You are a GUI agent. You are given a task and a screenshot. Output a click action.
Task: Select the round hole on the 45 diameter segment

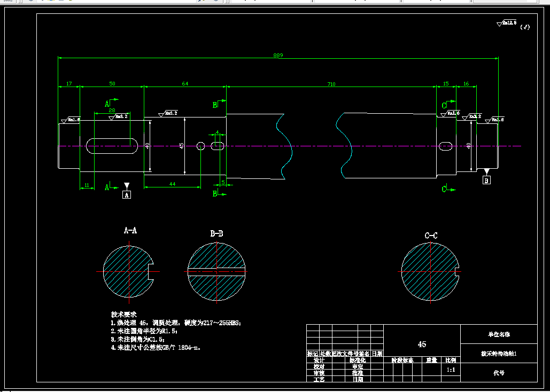(200, 145)
